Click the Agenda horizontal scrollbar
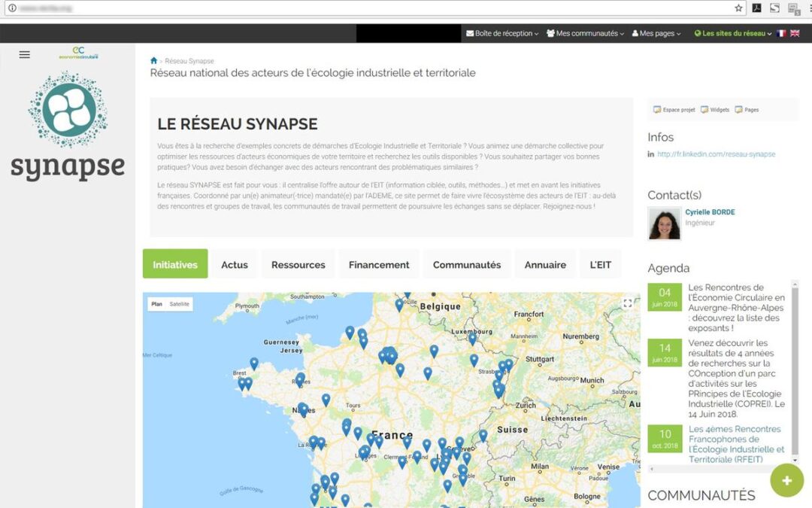The image size is (812, 508). tap(720, 469)
